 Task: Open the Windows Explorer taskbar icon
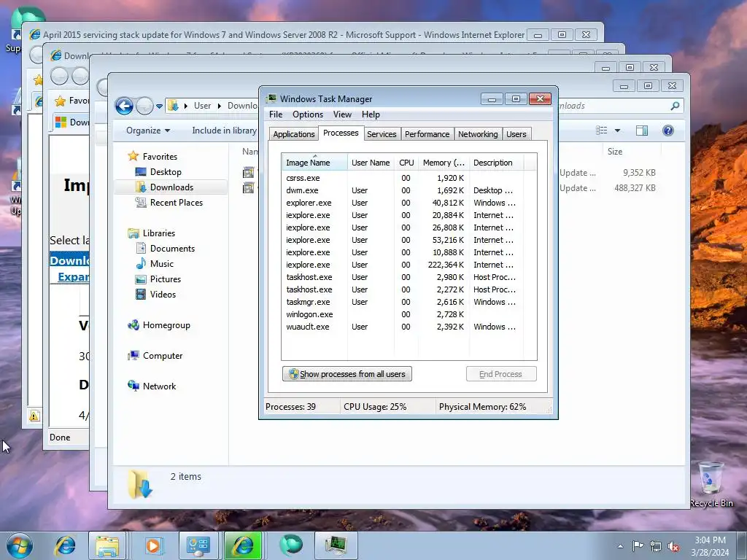pos(108,545)
